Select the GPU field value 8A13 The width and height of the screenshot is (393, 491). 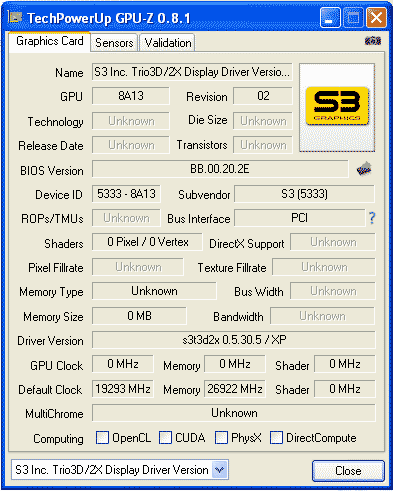[x=131, y=96]
